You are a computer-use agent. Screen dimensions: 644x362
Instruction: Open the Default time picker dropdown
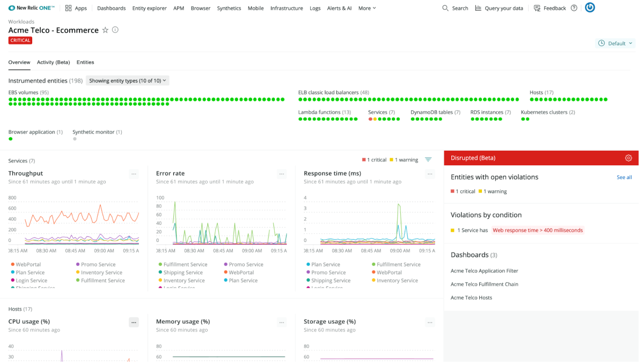[616, 43]
